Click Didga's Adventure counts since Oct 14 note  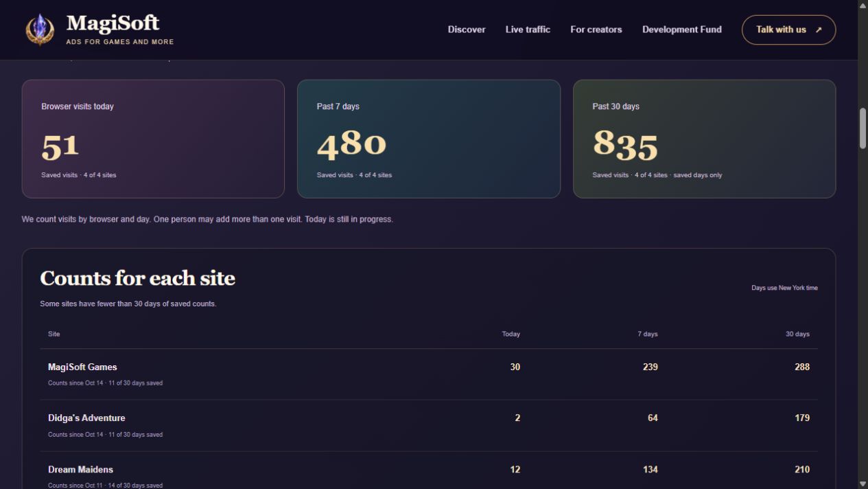(x=105, y=435)
